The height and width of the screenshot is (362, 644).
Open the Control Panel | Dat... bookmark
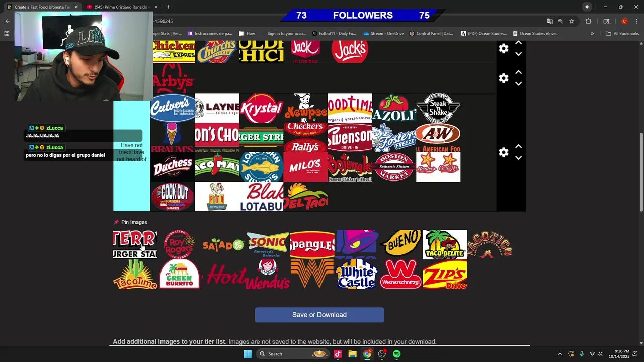pyautogui.click(x=431, y=34)
